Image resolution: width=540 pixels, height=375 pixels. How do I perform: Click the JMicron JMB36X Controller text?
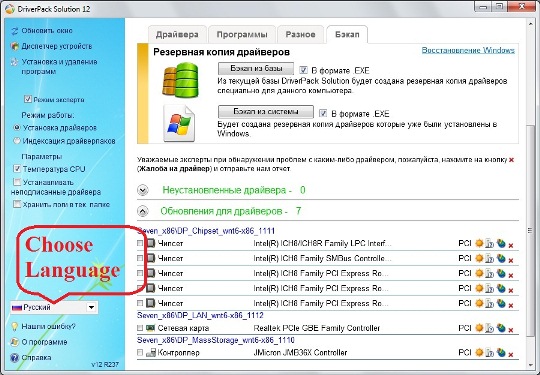click(300, 353)
